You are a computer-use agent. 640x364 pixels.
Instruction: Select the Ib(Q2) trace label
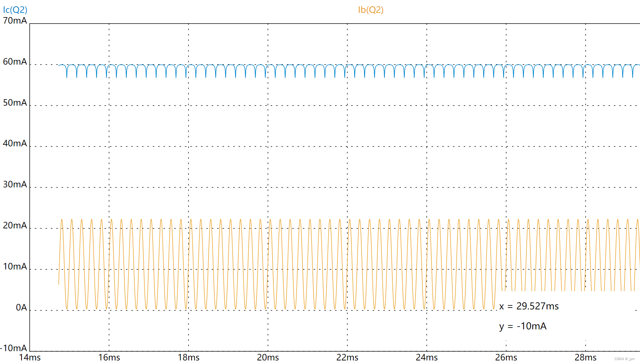tap(371, 10)
